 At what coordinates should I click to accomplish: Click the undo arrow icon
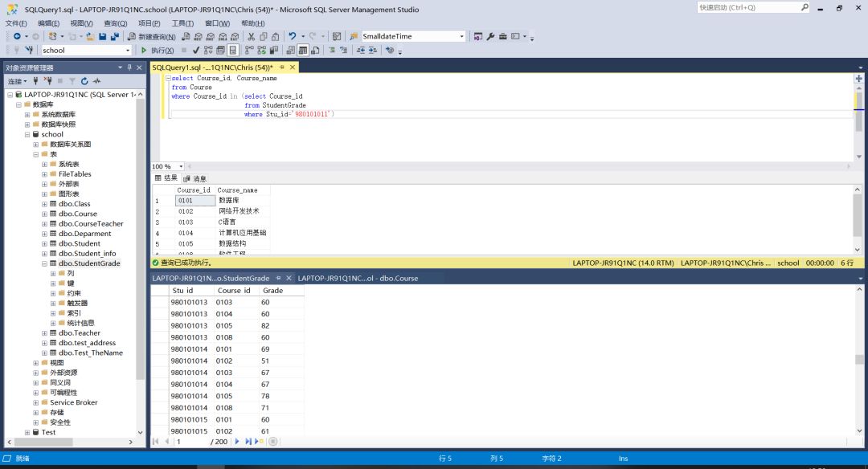tap(293, 37)
